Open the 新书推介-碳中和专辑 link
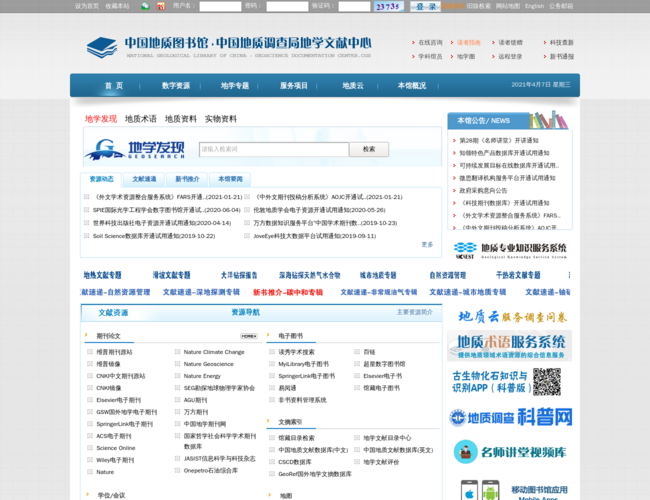Screen dimensions: 650x500 click(288, 292)
